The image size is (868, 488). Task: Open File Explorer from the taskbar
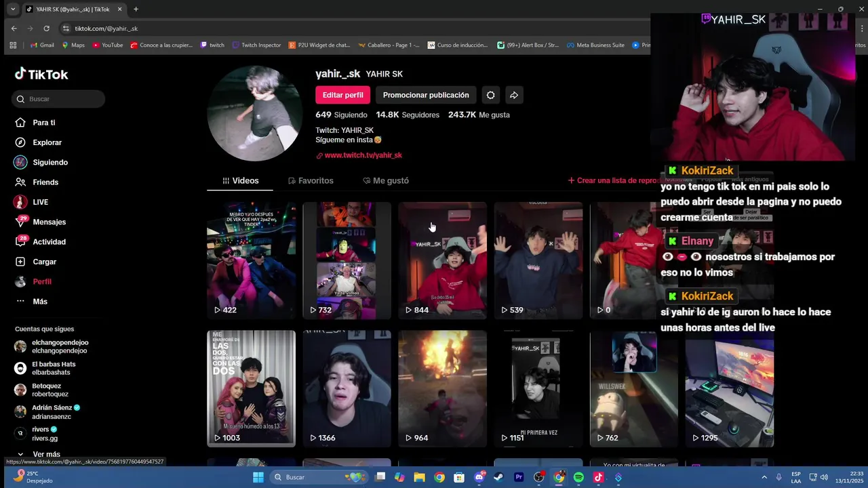419,477
